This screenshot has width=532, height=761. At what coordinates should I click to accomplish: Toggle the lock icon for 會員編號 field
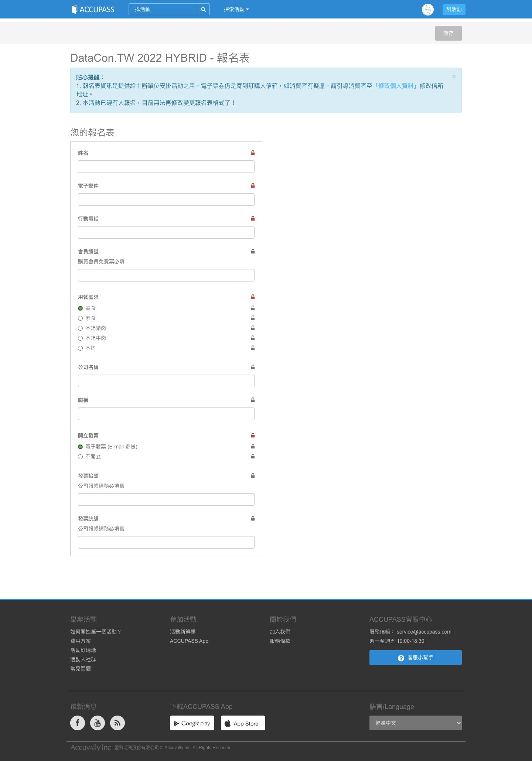pyautogui.click(x=253, y=251)
